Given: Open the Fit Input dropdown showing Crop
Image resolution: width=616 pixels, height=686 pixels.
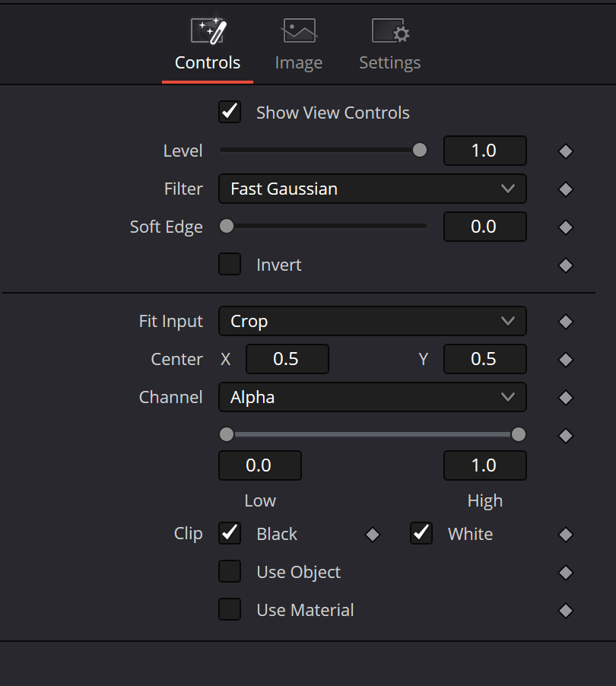Looking at the screenshot, I should (x=373, y=321).
